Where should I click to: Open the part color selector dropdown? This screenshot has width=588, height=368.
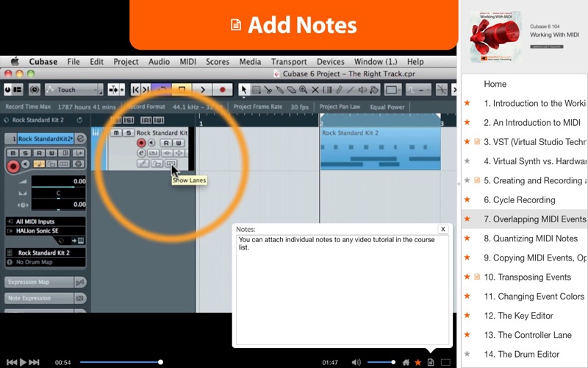(392, 90)
